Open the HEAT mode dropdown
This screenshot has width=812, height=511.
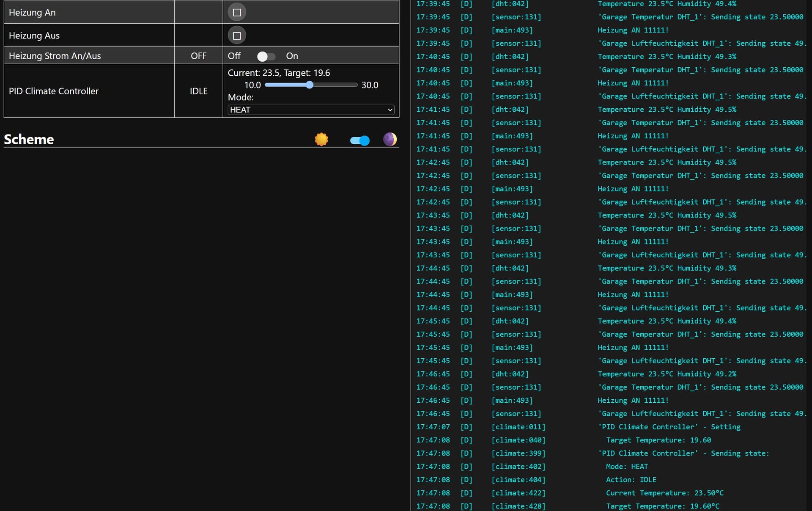click(x=311, y=110)
